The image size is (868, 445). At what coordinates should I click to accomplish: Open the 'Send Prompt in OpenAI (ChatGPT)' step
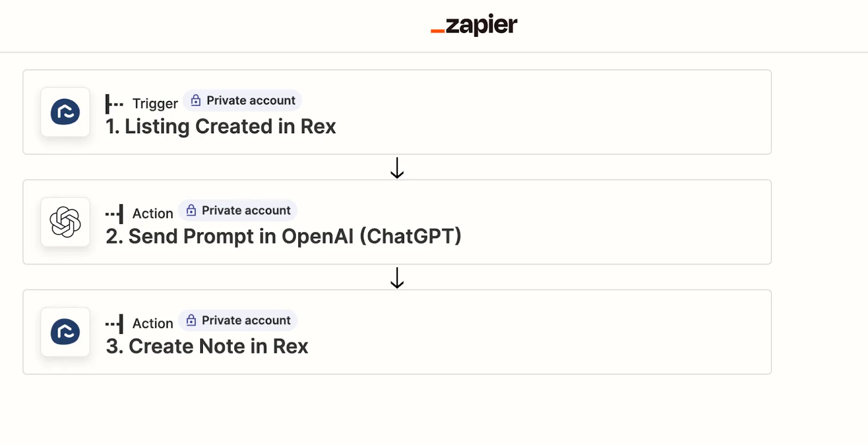(x=283, y=236)
